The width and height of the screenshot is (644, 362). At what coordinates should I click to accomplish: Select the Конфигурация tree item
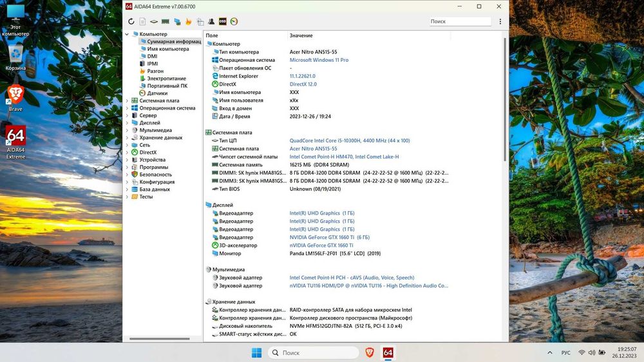point(157,182)
